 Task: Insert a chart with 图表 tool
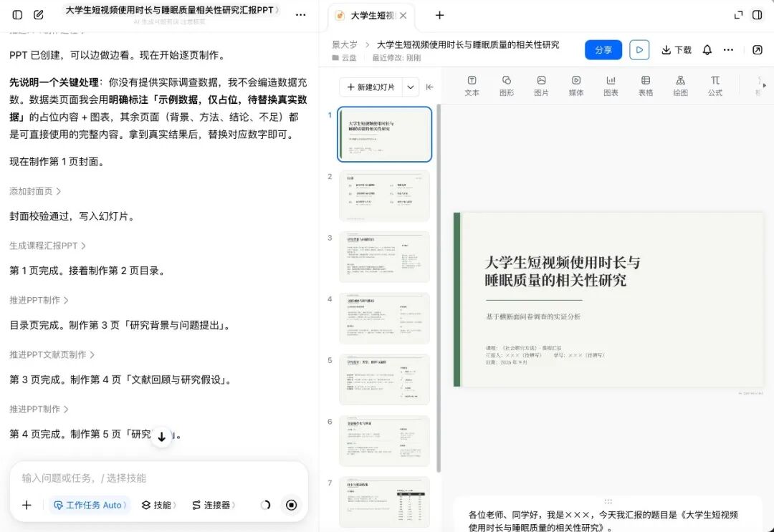tap(611, 86)
